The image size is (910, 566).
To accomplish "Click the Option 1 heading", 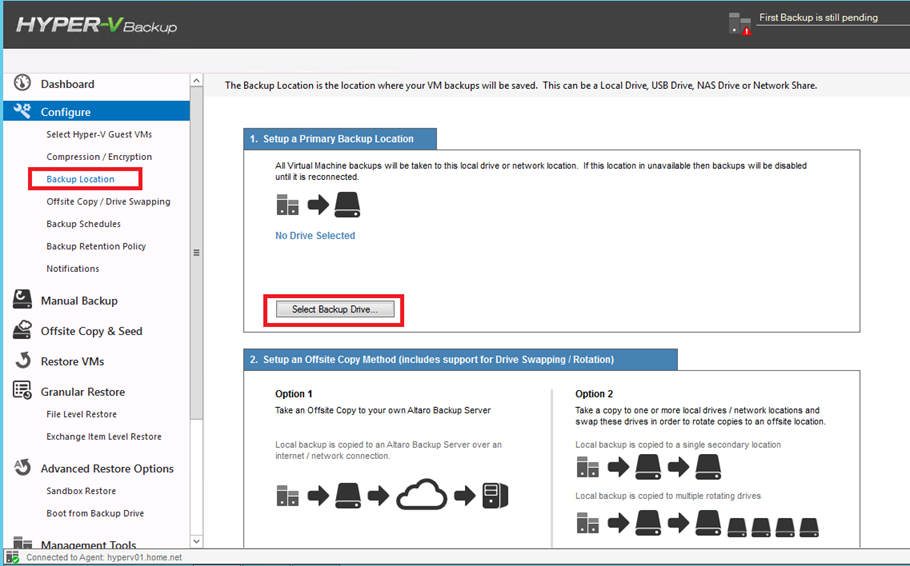I will pos(293,394).
